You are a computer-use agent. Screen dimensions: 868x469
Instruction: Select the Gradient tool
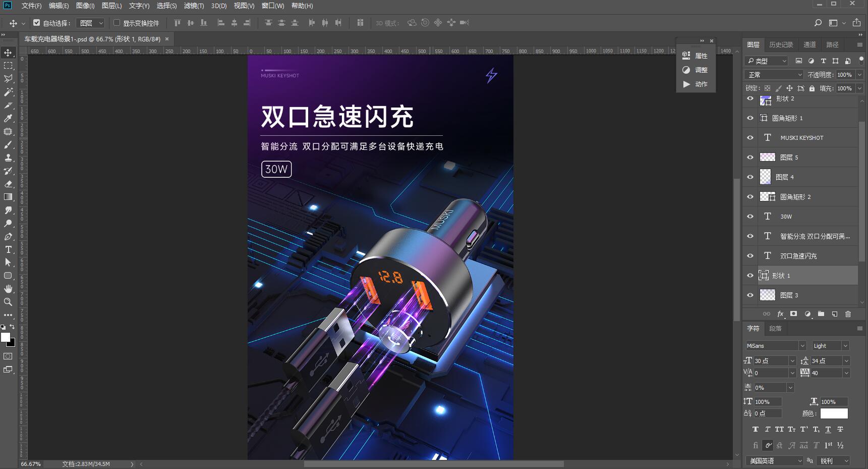pos(8,197)
